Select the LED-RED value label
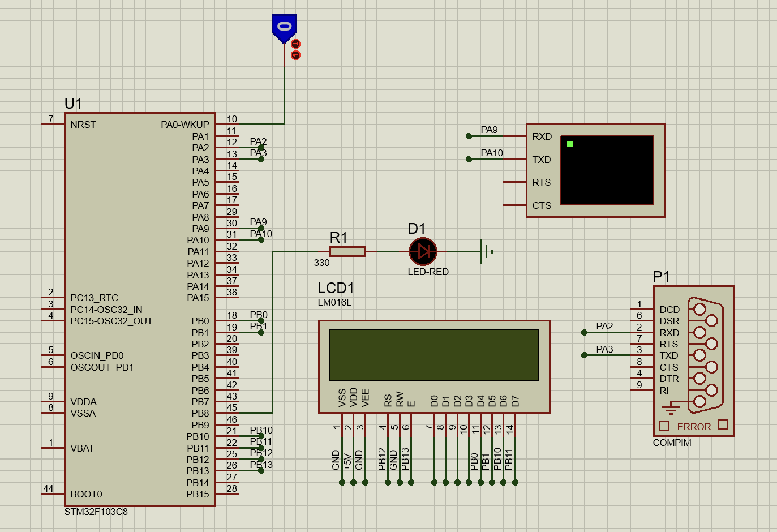 pos(428,272)
